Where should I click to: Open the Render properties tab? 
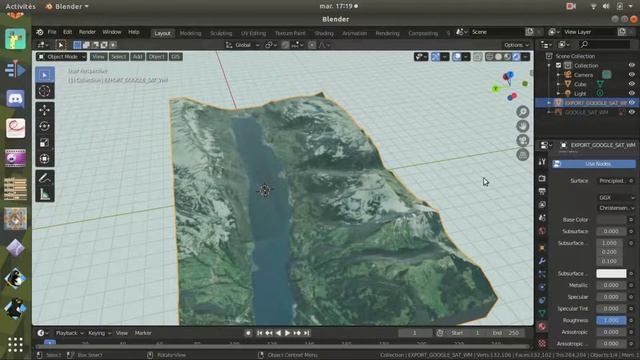point(542,178)
